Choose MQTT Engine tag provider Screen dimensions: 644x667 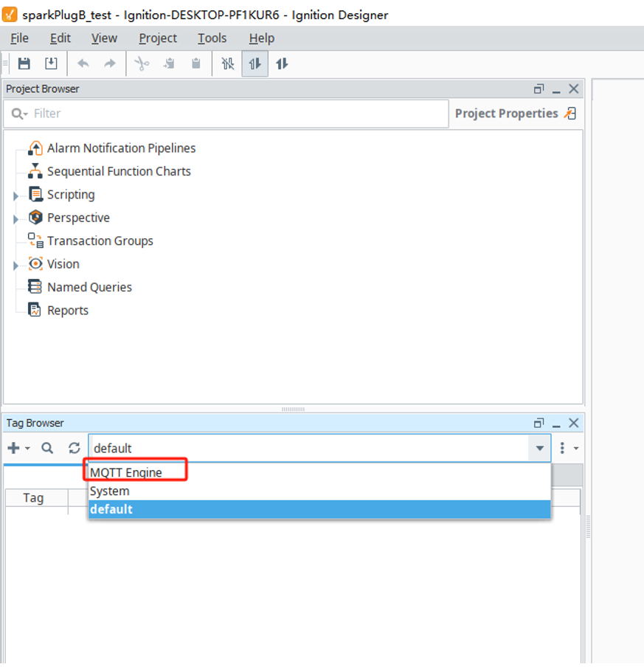319,473
